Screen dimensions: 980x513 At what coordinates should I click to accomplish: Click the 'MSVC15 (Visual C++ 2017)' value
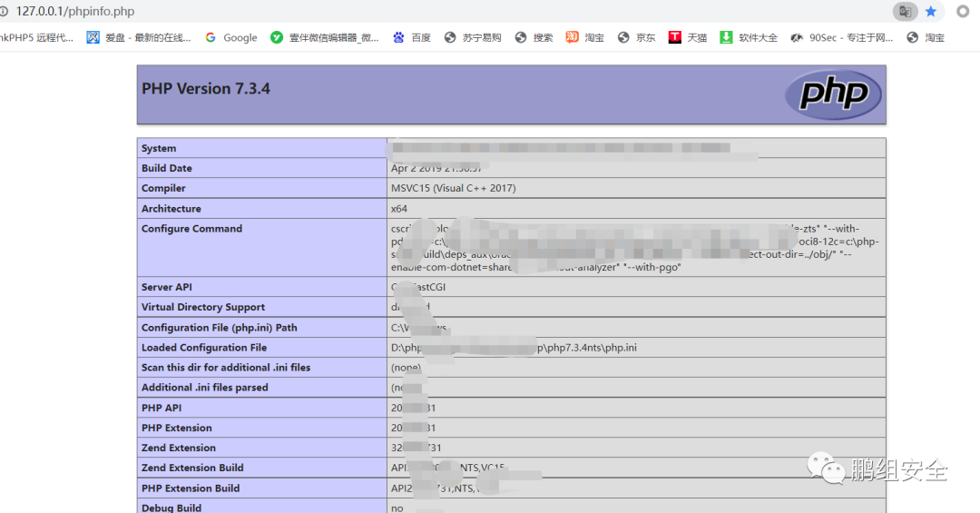click(453, 188)
